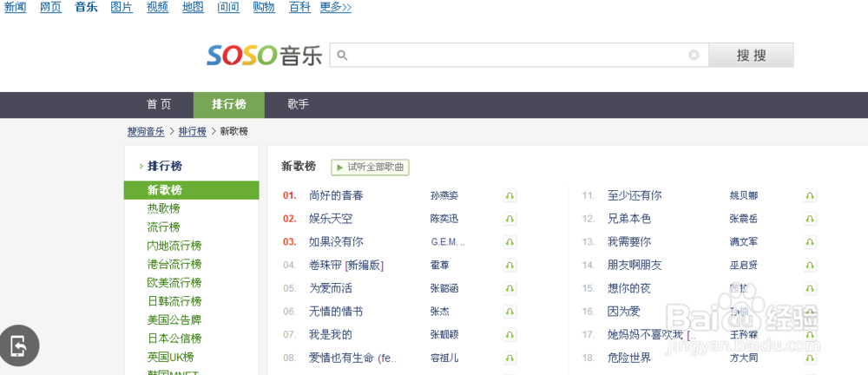The width and height of the screenshot is (868, 375).
Task: Open song title 她妈妈不喜欢我
Action: pos(652,334)
